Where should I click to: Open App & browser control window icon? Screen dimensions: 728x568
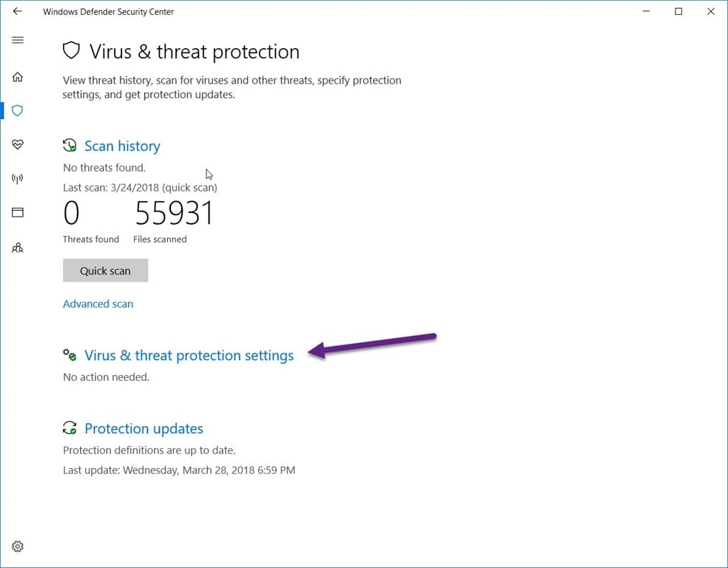(x=18, y=212)
